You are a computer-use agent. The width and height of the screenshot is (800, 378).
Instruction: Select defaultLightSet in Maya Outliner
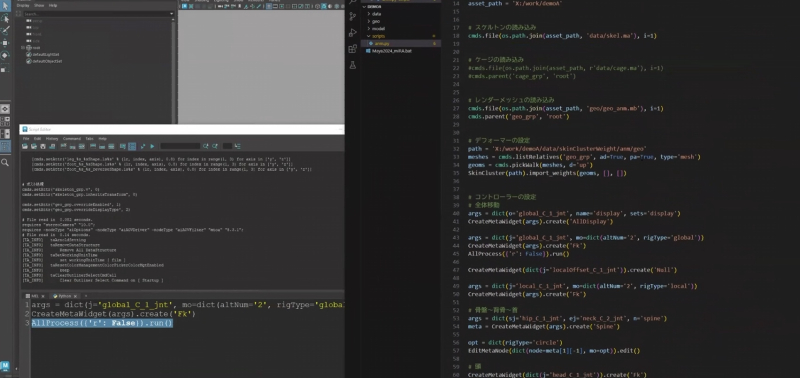[x=45, y=54]
